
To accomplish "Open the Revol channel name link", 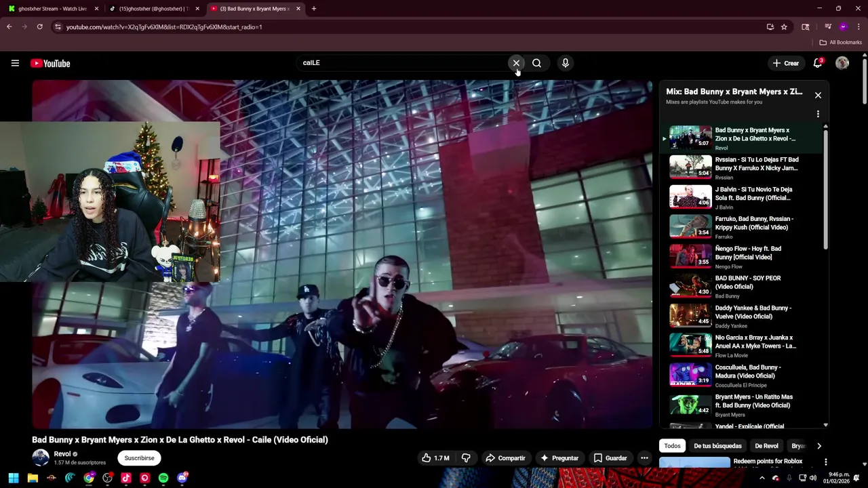I will point(62,454).
